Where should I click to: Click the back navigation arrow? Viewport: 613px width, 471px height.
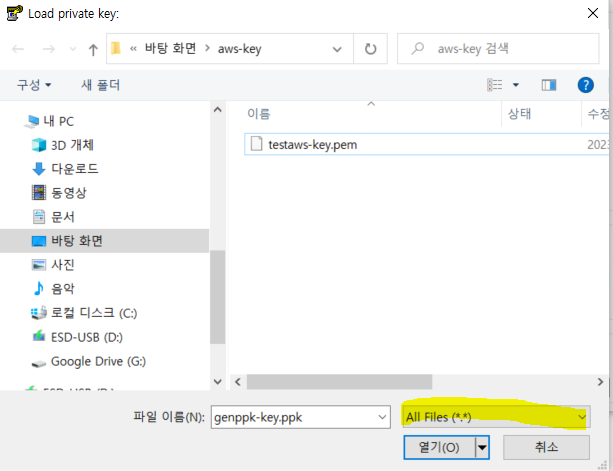click(18, 49)
